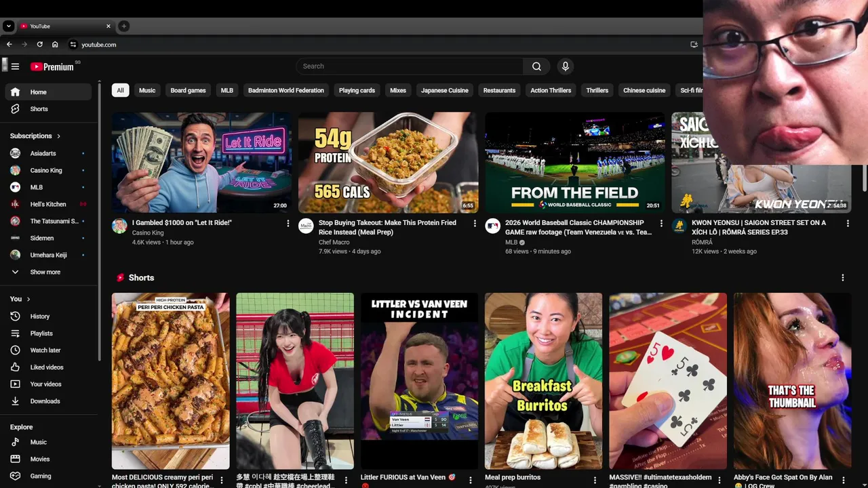Screen dimensions: 868x488
Task: Open Sidemen subscription channel
Action: (47, 238)
